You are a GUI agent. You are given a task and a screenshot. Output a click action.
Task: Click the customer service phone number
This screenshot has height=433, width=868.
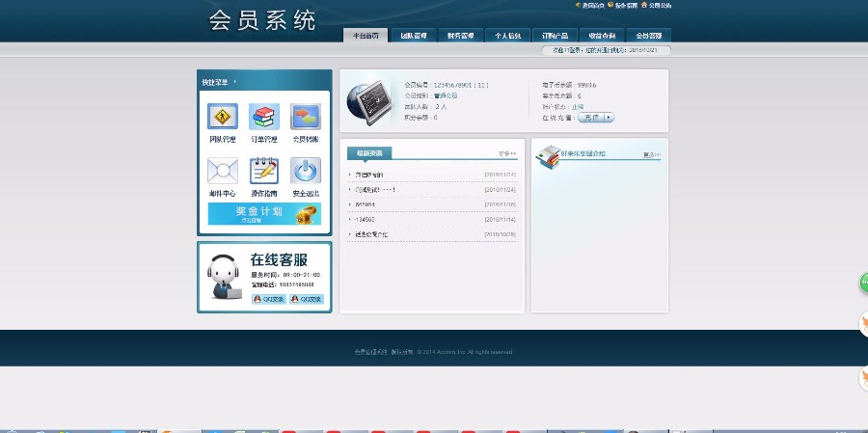297,284
